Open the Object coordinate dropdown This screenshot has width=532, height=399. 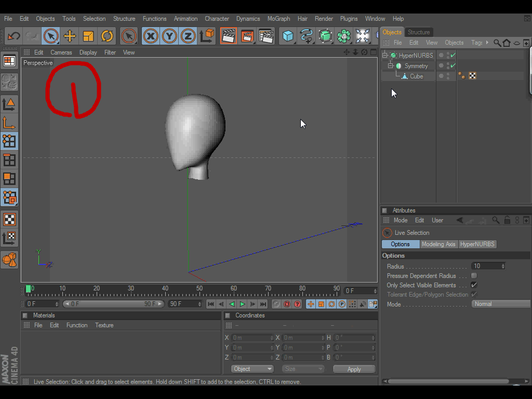252,369
